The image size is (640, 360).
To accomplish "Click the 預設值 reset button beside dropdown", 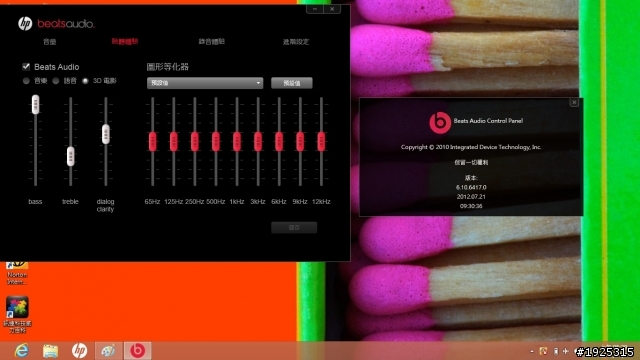I will click(292, 83).
